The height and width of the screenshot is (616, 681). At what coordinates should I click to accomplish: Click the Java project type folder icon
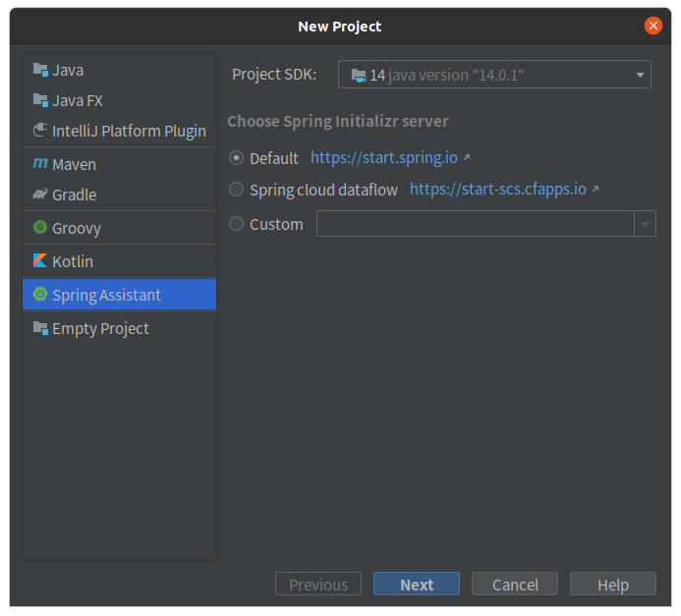40,70
